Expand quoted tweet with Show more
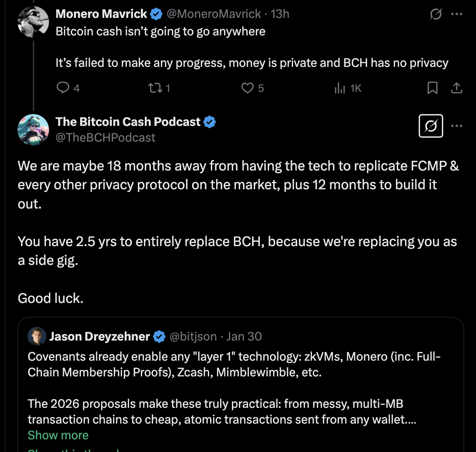The image size is (476, 452). coord(58,435)
